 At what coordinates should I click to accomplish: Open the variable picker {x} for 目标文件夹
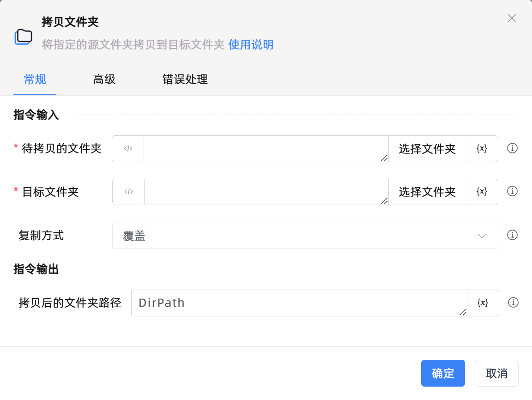coord(482,192)
